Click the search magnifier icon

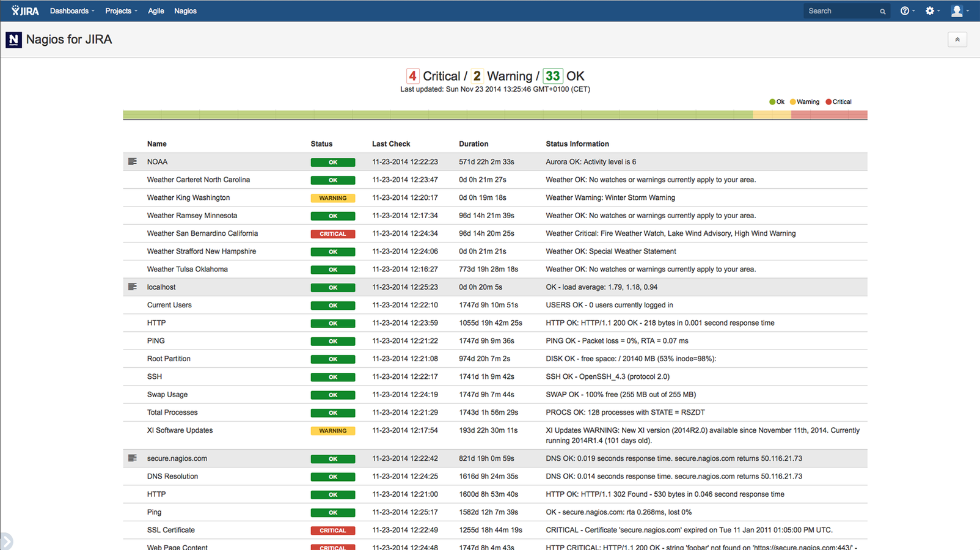coord(882,11)
